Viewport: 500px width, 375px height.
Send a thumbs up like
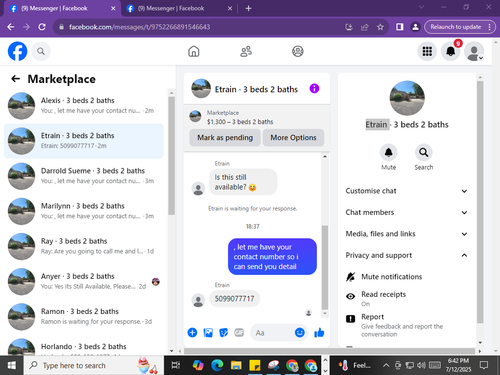tap(319, 332)
